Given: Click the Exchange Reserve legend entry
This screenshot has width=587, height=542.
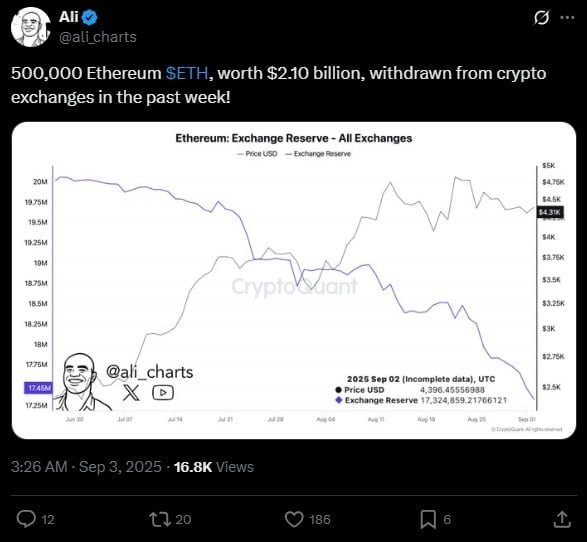Looking at the screenshot, I should coord(318,154).
